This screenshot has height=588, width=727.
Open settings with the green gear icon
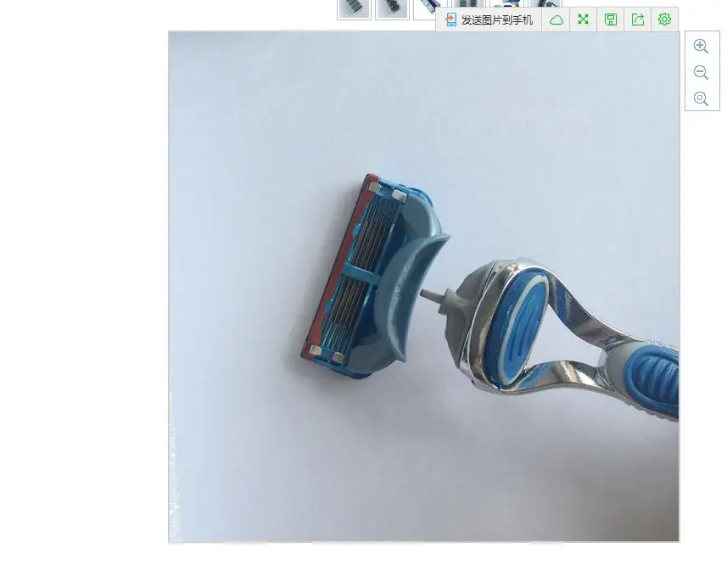click(664, 20)
